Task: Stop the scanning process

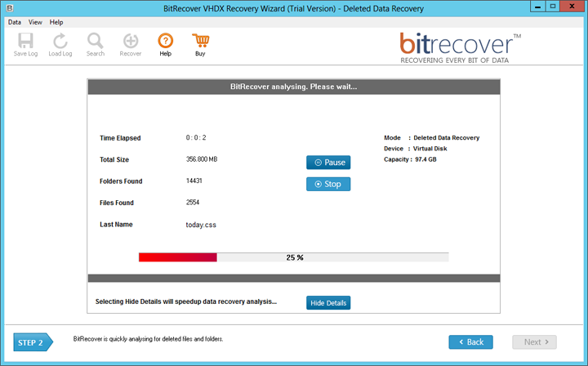Action: [x=328, y=184]
